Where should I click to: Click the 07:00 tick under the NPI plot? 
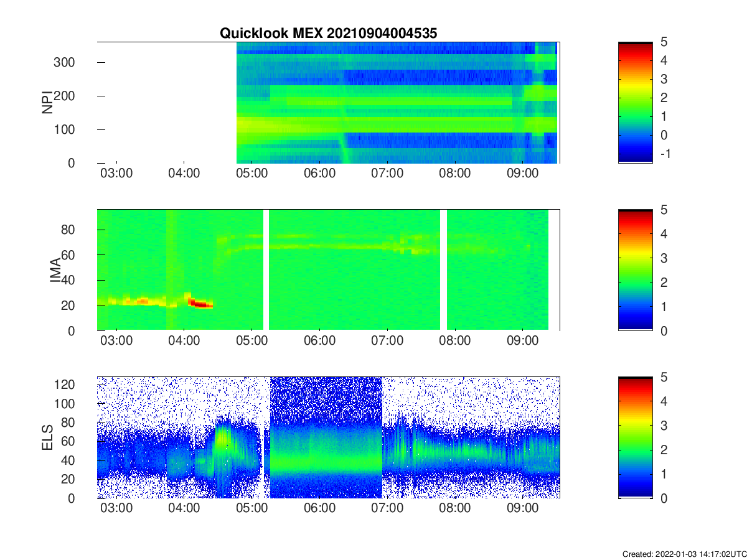tap(387, 174)
